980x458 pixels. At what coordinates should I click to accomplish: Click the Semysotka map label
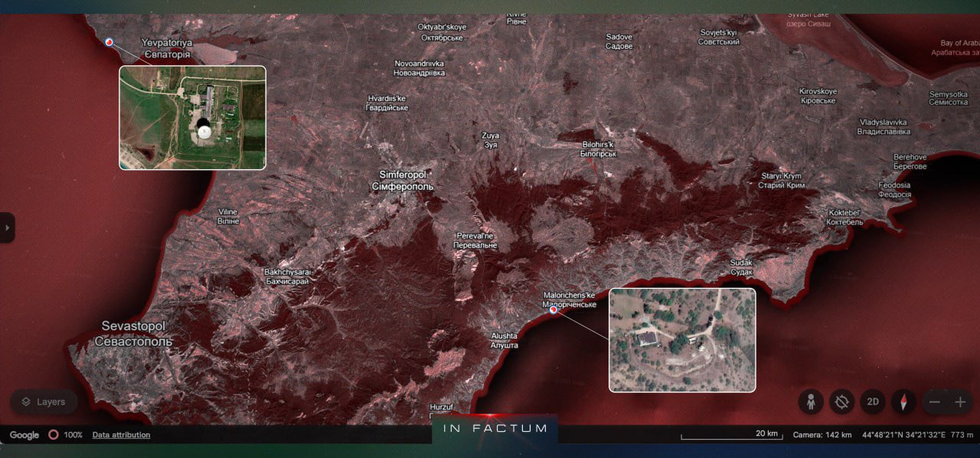click(949, 98)
